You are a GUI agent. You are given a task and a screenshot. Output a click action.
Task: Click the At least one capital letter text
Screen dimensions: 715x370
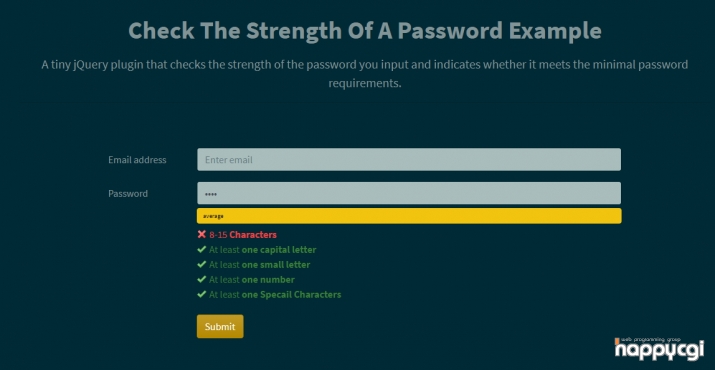263,250
